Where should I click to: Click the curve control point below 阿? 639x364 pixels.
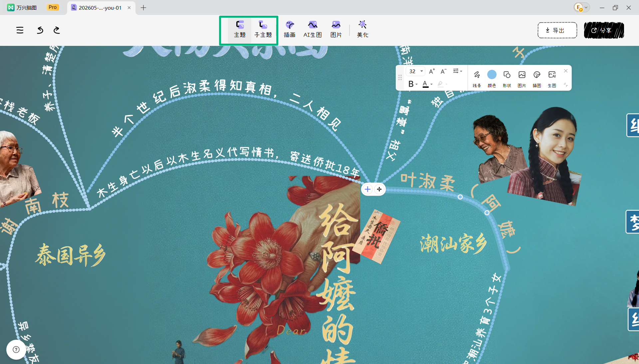click(x=487, y=213)
